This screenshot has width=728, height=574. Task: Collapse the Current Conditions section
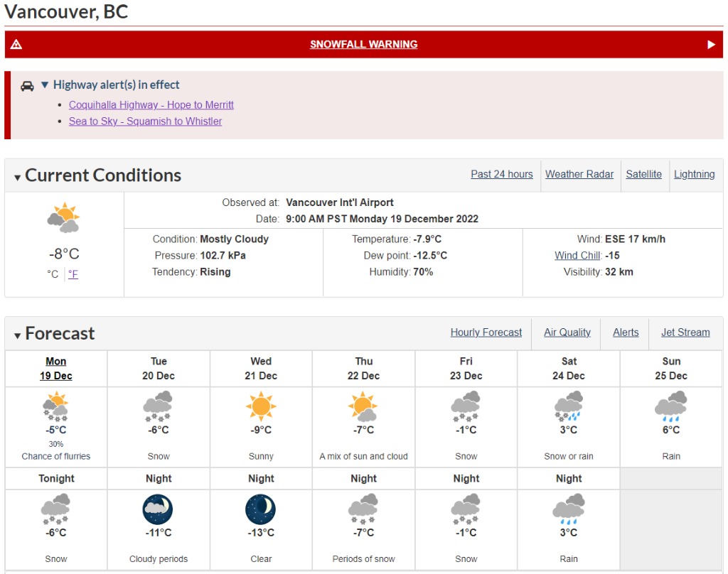click(17, 178)
